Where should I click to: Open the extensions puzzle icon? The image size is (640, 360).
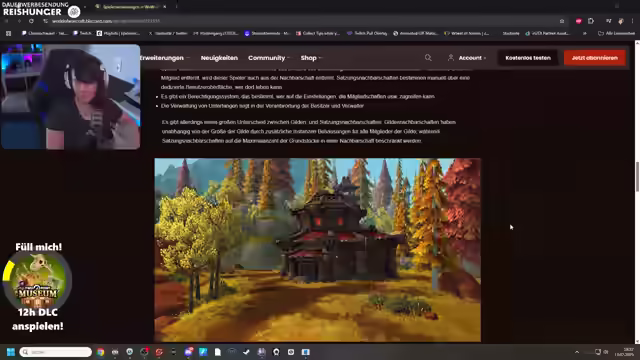591,21
